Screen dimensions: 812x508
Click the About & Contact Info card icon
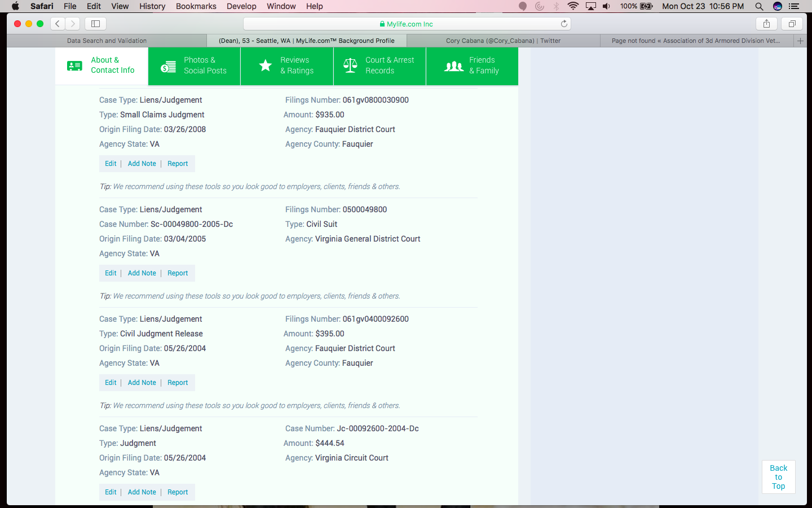pyautogui.click(x=74, y=65)
